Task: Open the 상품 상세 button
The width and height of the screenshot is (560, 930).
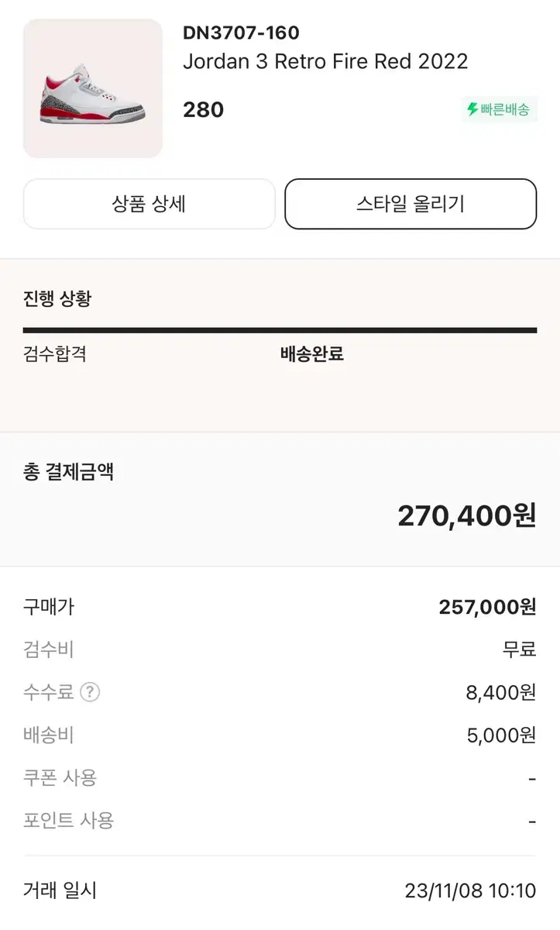Action: (149, 204)
